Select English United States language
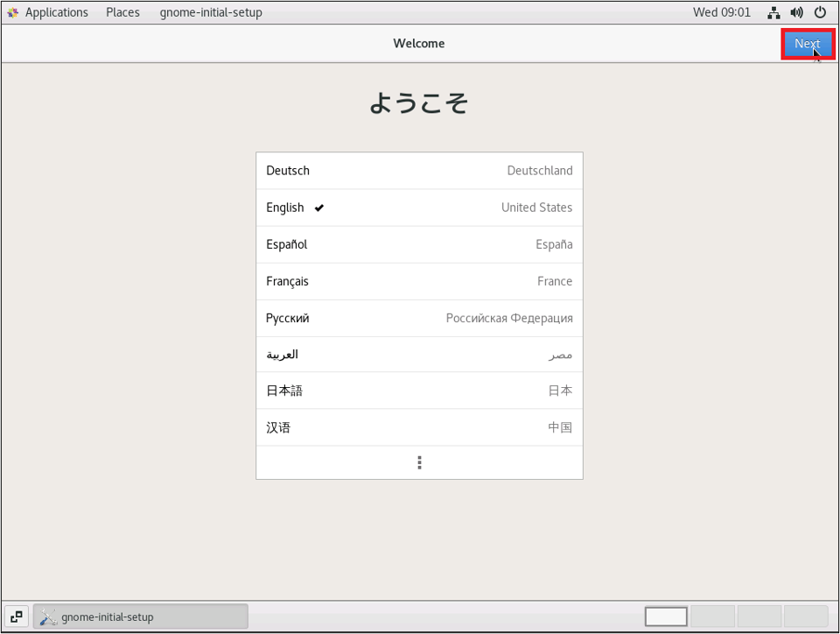The height and width of the screenshot is (634, 840). tap(419, 208)
